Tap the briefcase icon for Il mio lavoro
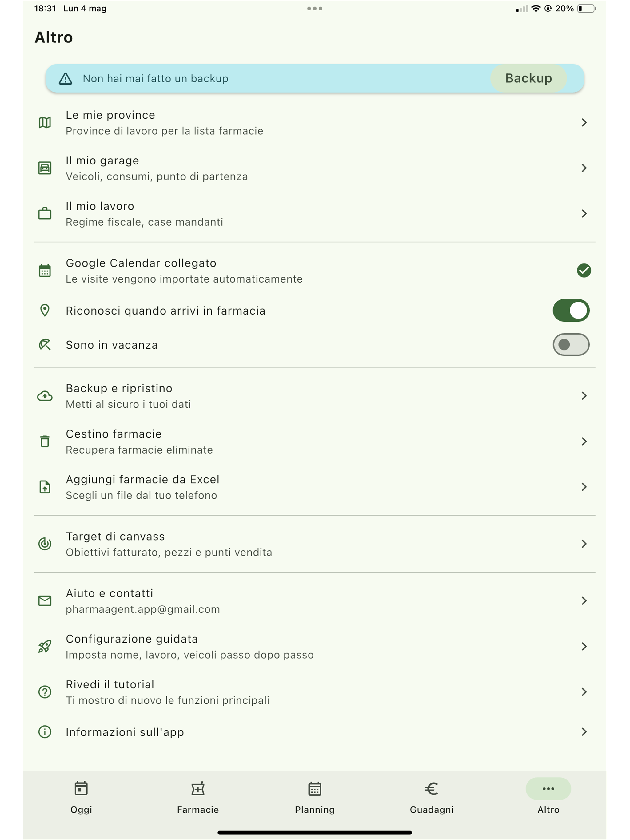630x840 pixels. click(x=45, y=213)
